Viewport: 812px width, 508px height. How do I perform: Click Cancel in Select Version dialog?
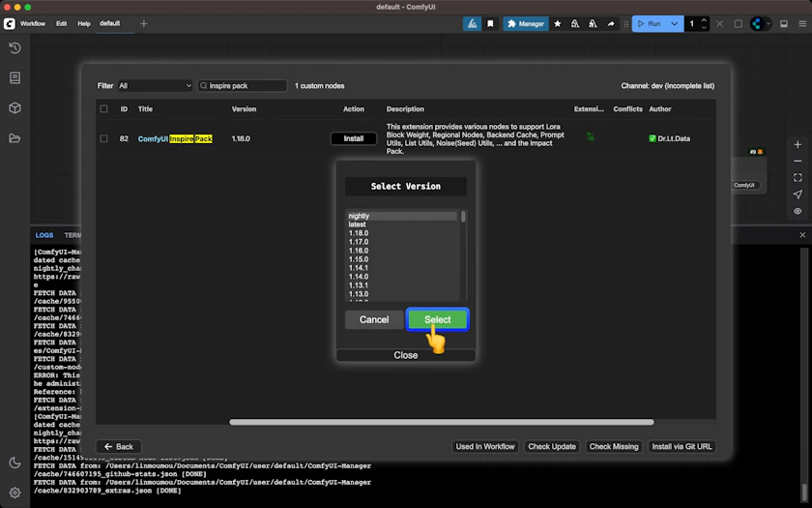(x=374, y=319)
